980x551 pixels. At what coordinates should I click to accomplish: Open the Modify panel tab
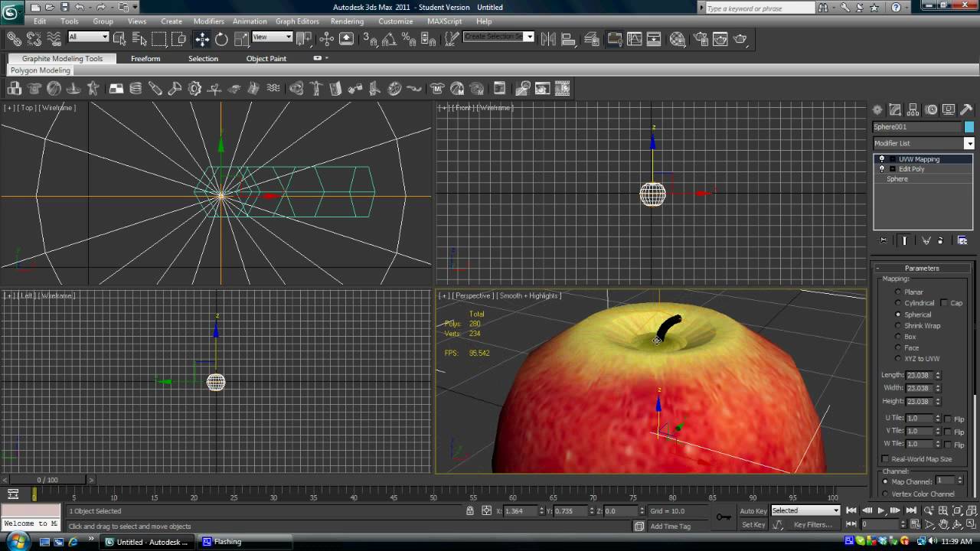pyautogui.click(x=895, y=109)
